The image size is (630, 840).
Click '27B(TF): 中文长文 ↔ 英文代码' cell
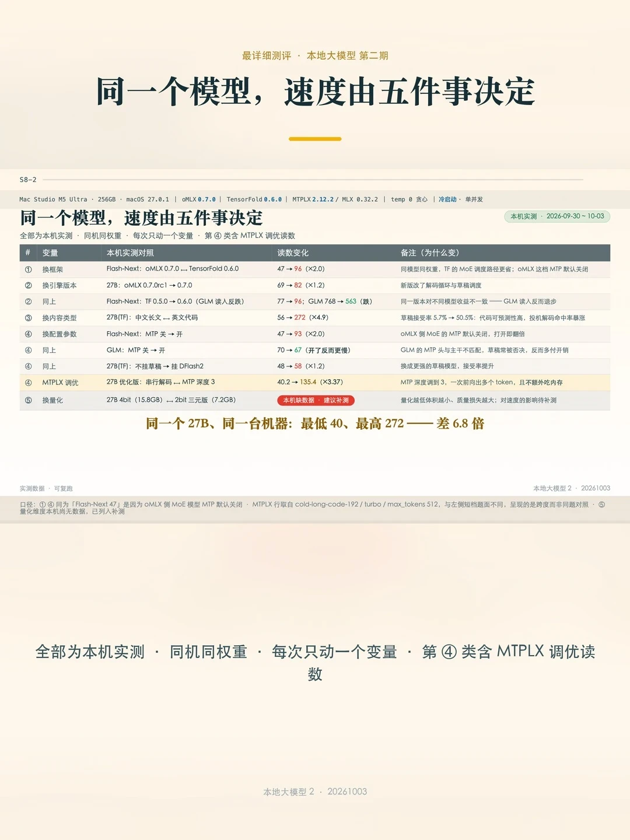(x=152, y=318)
